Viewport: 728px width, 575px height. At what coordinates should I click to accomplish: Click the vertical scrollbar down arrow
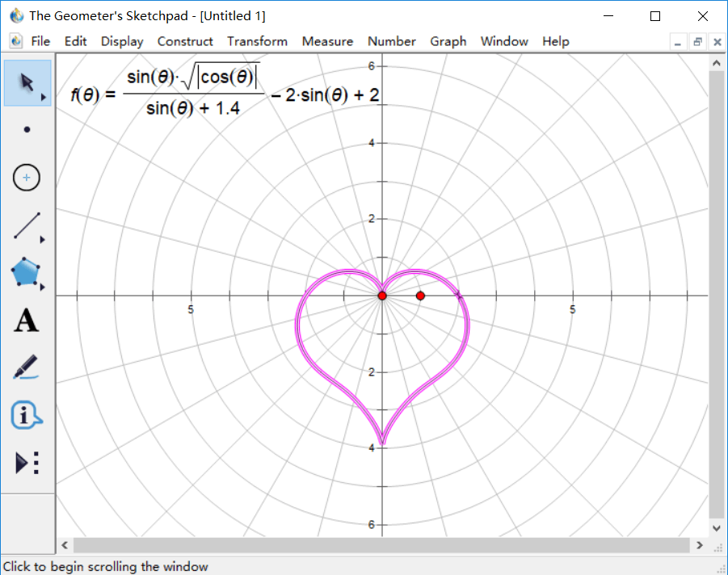pyautogui.click(x=717, y=527)
